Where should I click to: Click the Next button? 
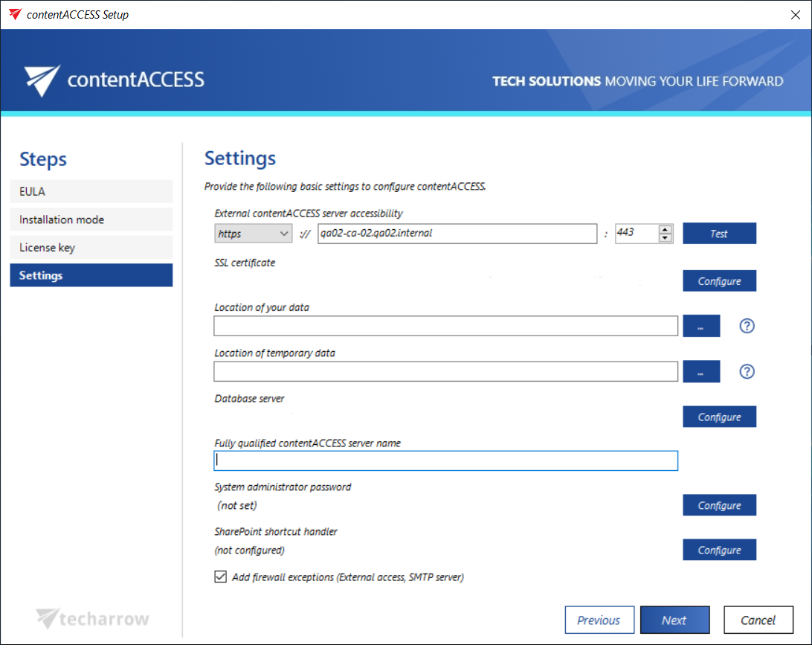[x=674, y=620]
